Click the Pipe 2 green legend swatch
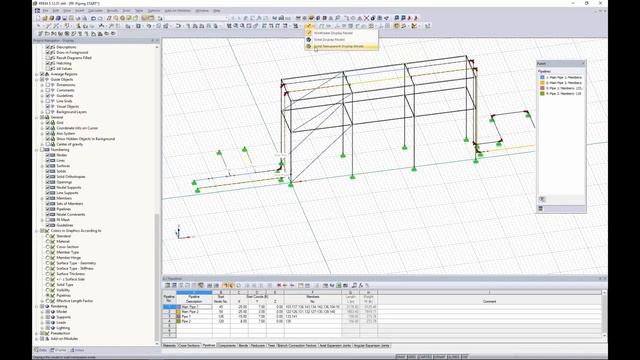The width and height of the screenshot is (640, 360). click(542, 93)
